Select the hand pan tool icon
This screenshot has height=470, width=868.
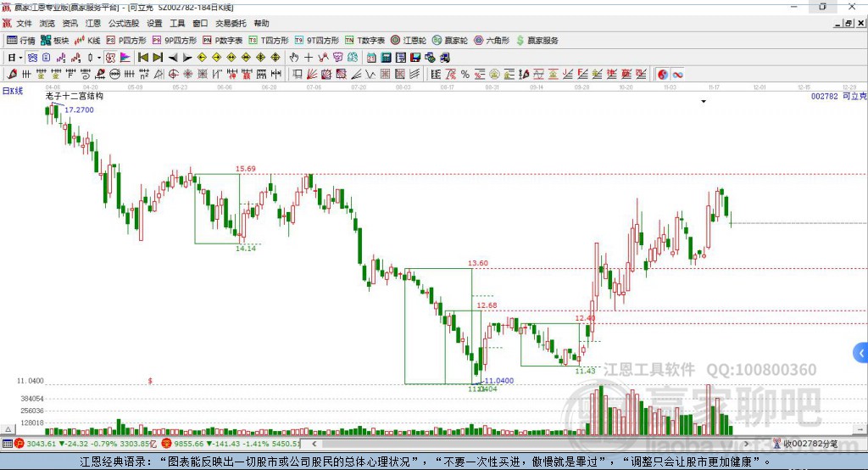pyautogui.click(x=294, y=57)
